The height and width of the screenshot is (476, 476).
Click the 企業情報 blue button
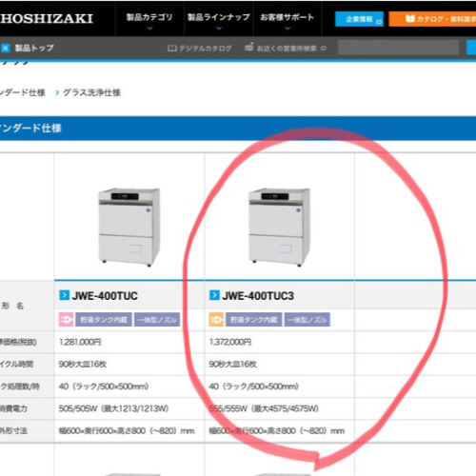click(359, 19)
